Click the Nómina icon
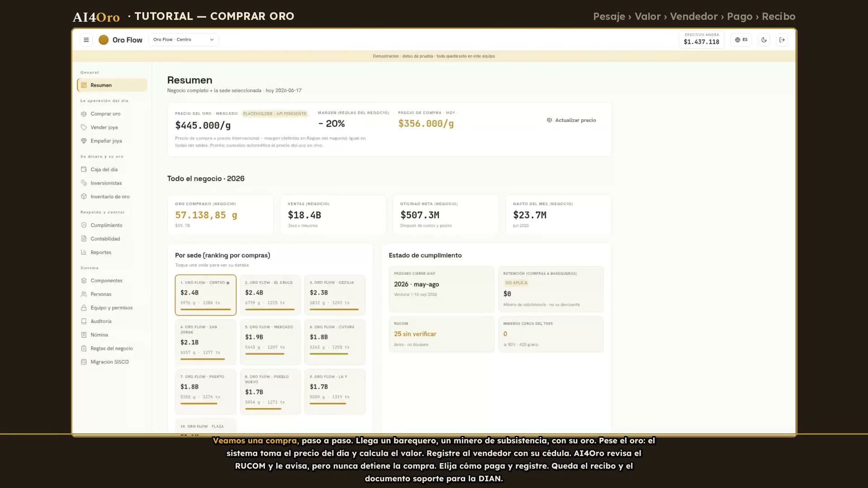The image size is (868, 488). [84, 335]
